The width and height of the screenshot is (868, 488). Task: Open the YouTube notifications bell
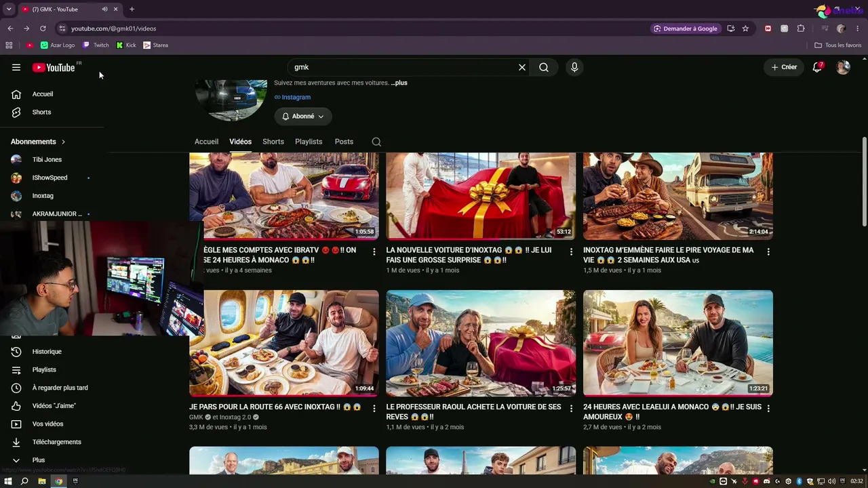(818, 67)
